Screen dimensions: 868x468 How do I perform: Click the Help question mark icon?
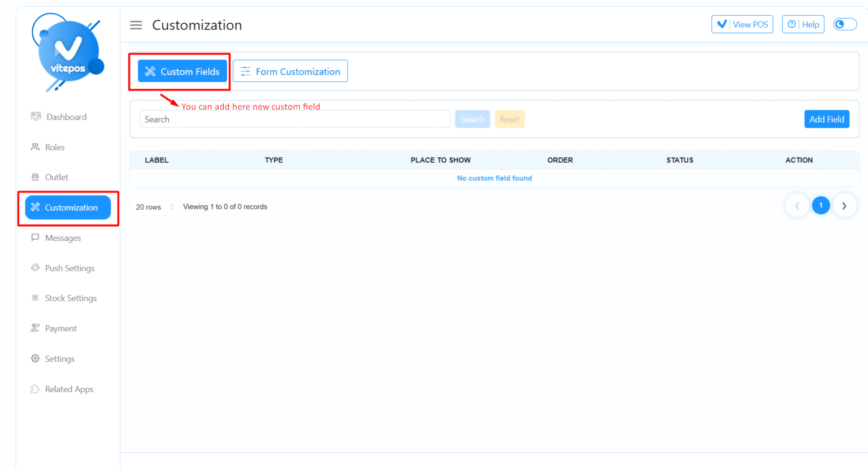click(x=792, y=24)
